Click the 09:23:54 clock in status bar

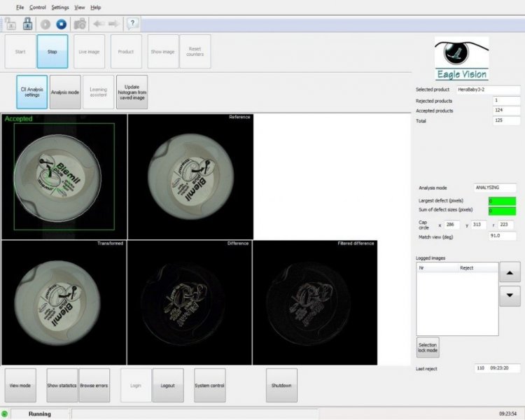pos(508,414)
